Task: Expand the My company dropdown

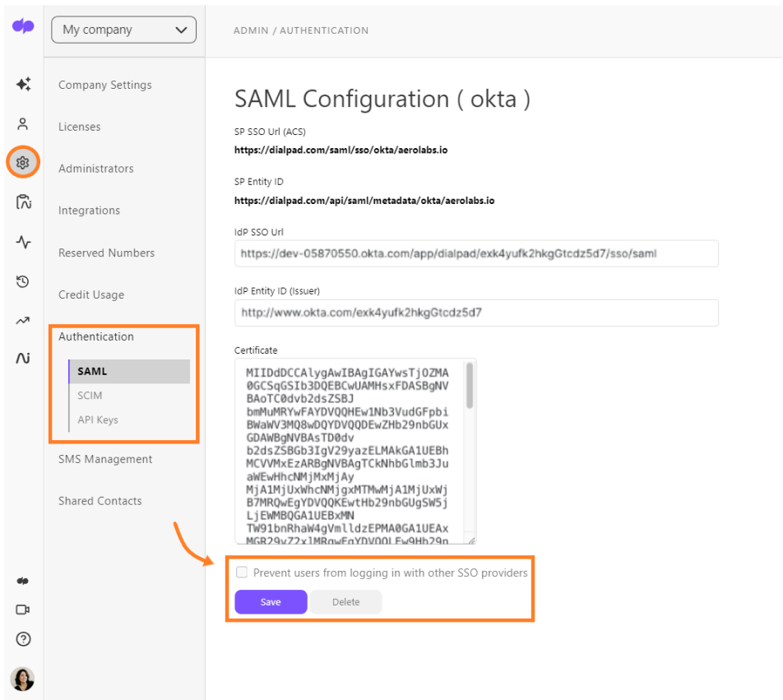Action: tap(124, 30)
